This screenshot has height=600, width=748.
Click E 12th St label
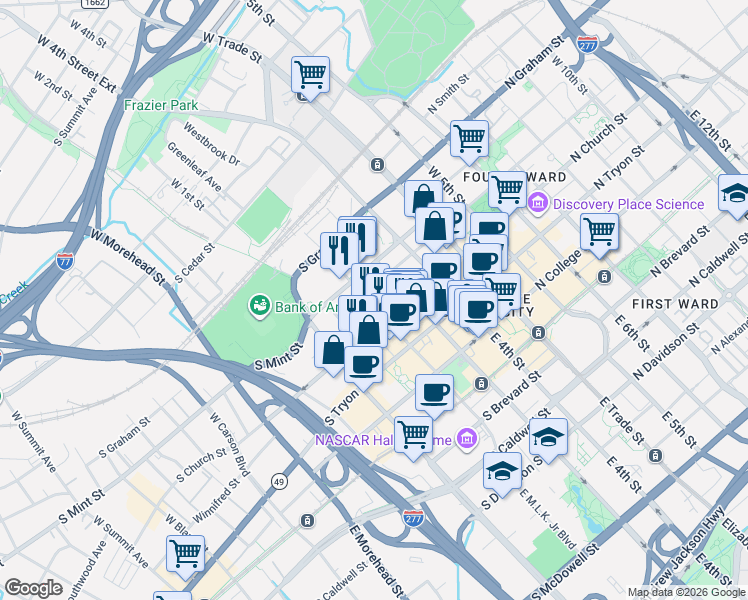[x=710, y=130]
